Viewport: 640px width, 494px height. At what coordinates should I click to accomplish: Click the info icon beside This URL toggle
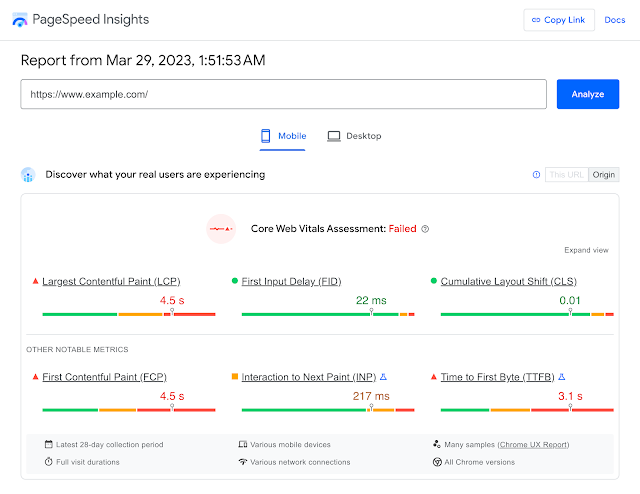point(536,174)
